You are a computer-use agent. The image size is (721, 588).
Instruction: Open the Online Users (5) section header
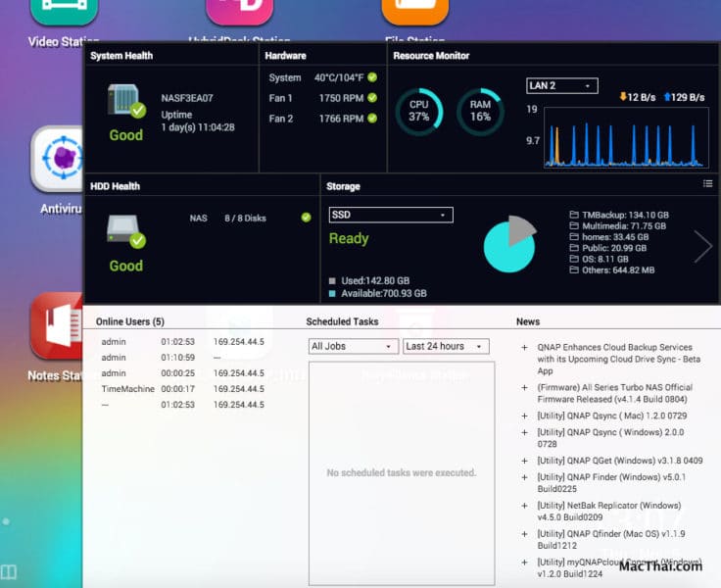click(130, 321)
